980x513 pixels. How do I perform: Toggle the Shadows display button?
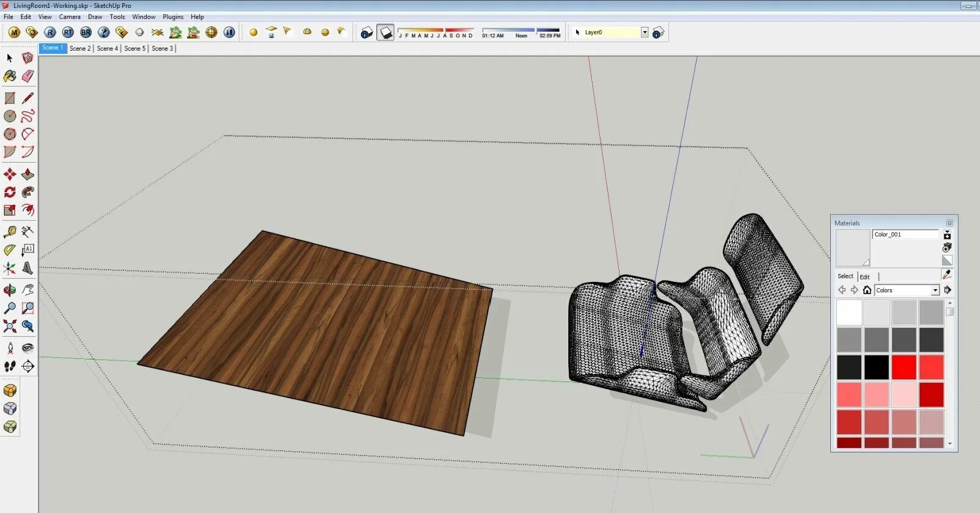click(386, 32)
